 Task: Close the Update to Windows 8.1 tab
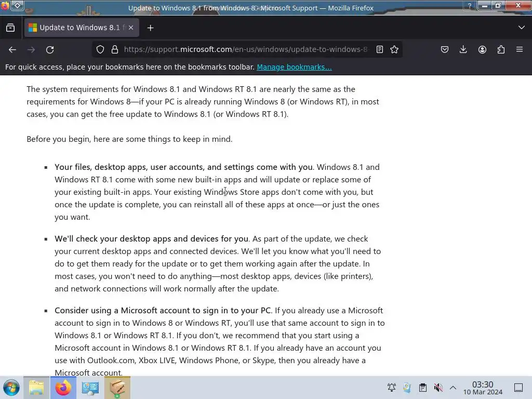click(131, 28)
